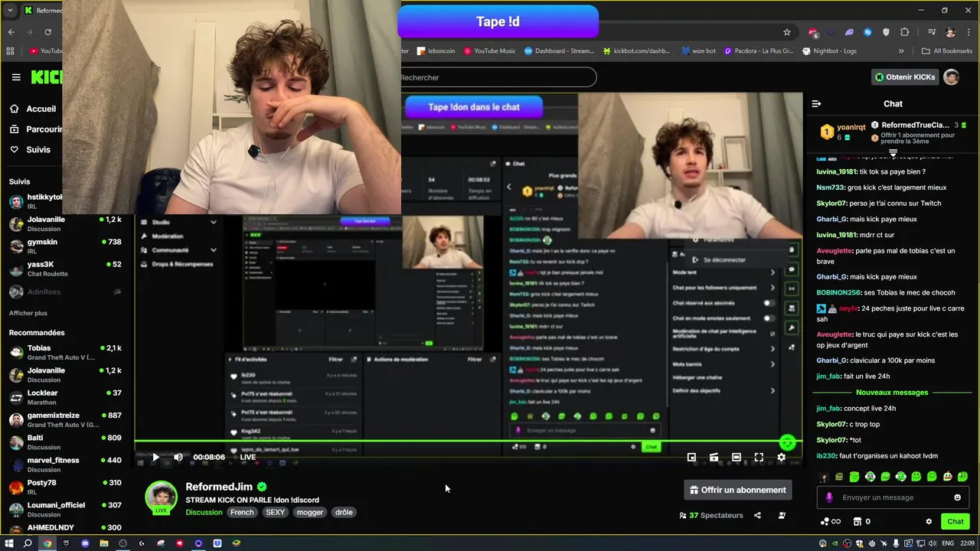This screenshot has width=980, height=551.
Task: Open mini player mode icon
Action: [691, 457]
